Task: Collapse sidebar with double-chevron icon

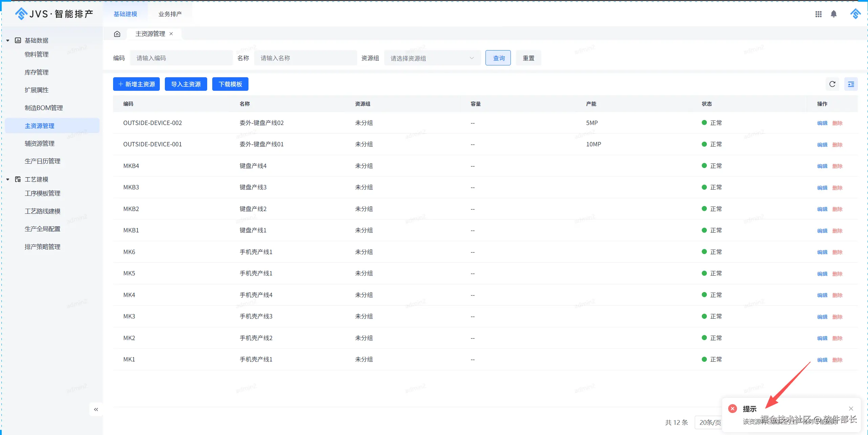Action: click(96, 409)
